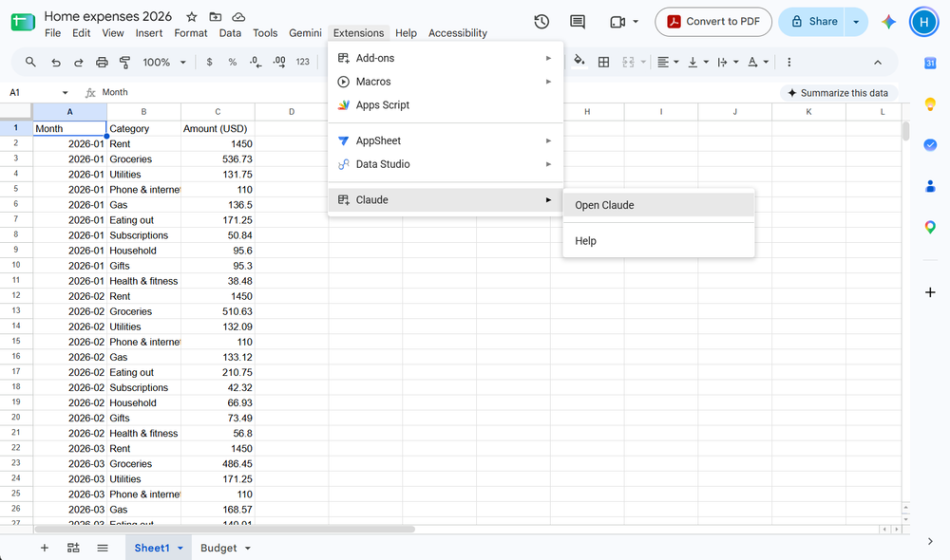
Task: Open Google Tasks side panel
Action: pos(930,144)
